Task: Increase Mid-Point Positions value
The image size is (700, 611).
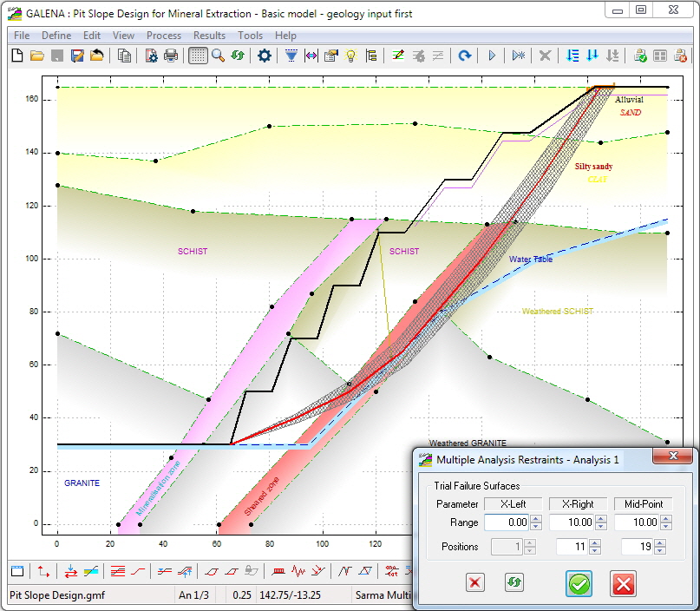Action: click(659, 542)
